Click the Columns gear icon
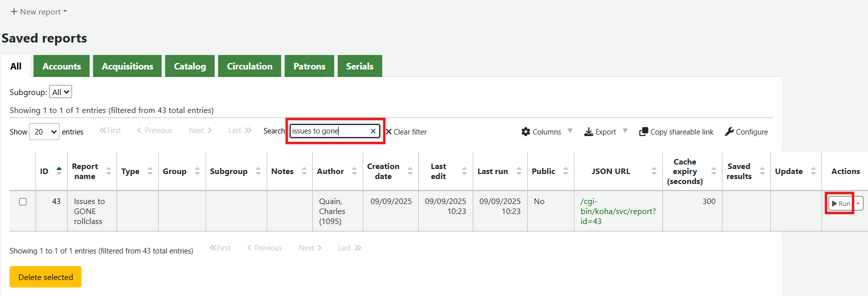 coord(526,131)
